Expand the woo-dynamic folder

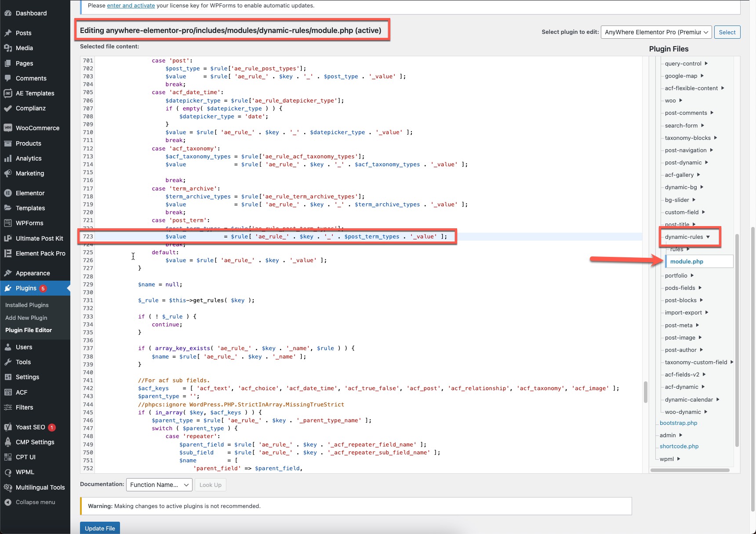[706, 412]
